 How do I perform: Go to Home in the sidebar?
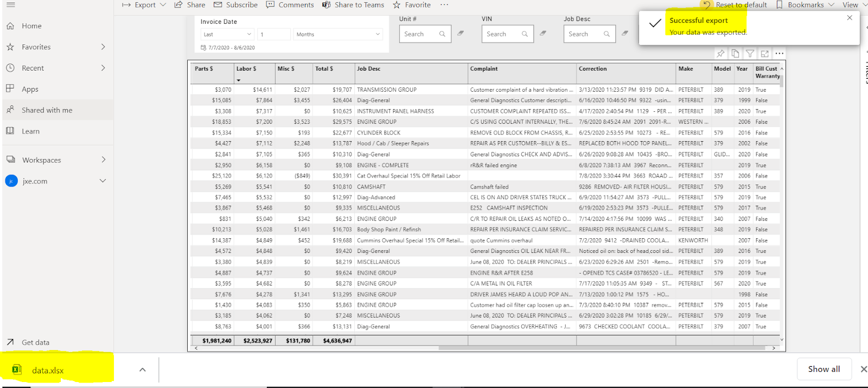[x=31, y=26]
